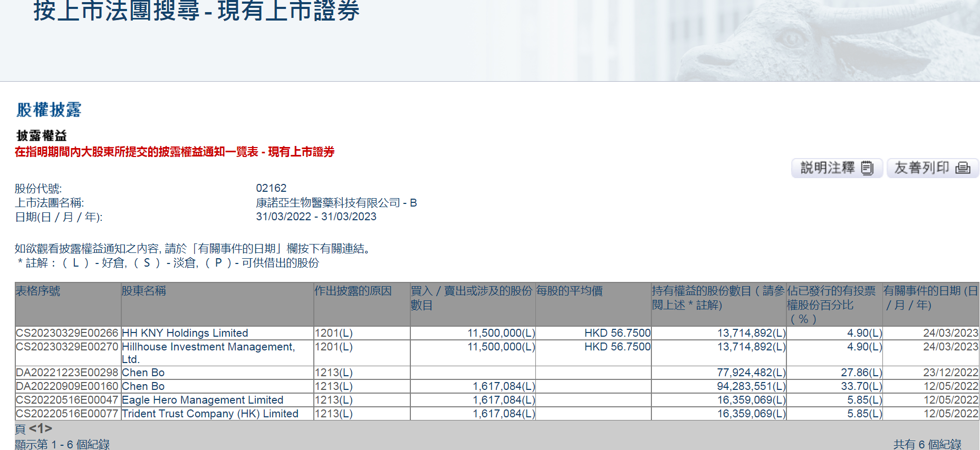Sort by 股東名稱 column header

point(144,291)
